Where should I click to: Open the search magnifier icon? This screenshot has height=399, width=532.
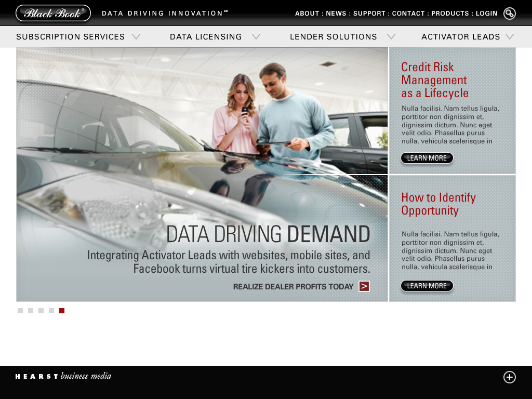[509, 13]
